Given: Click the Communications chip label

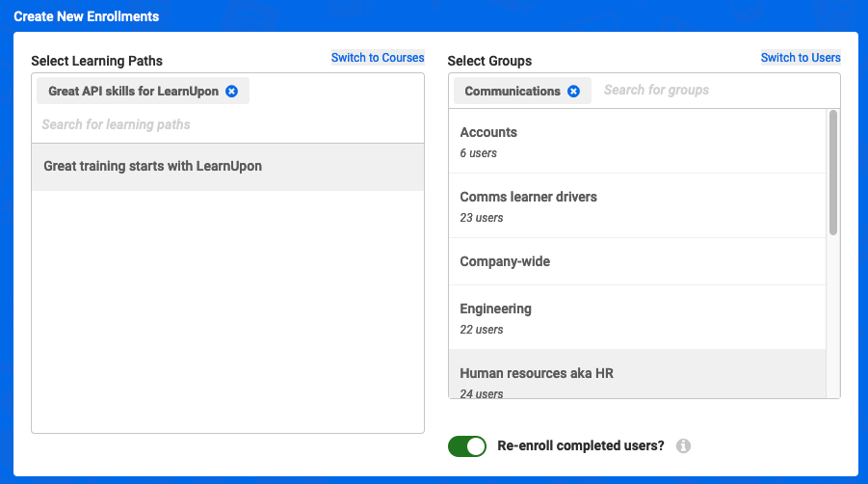Looking at the screenshot, I should (x=513, y=92).
